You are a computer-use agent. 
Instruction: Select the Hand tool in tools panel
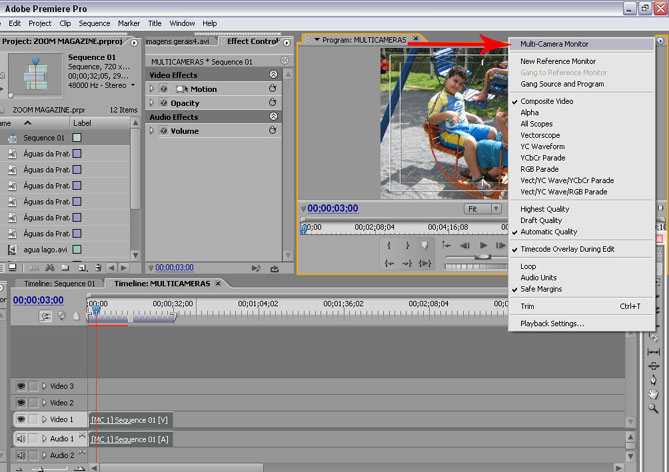[653, 394]
